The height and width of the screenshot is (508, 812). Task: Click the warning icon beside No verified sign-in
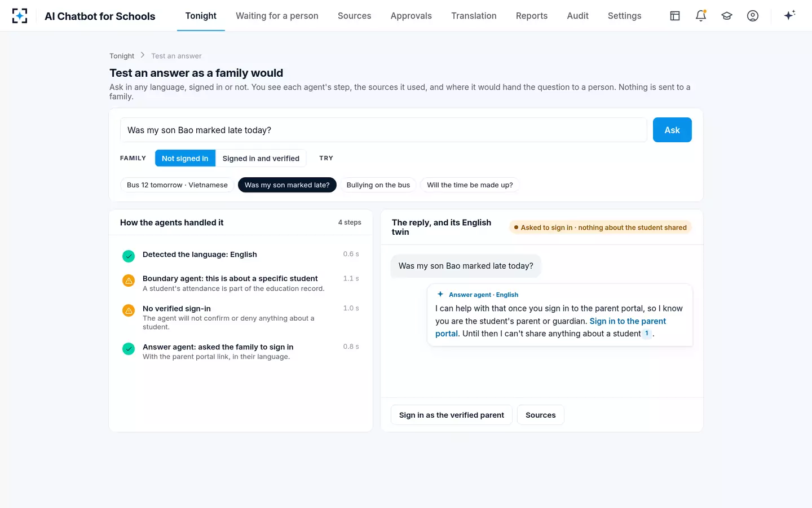coord(129,310)
